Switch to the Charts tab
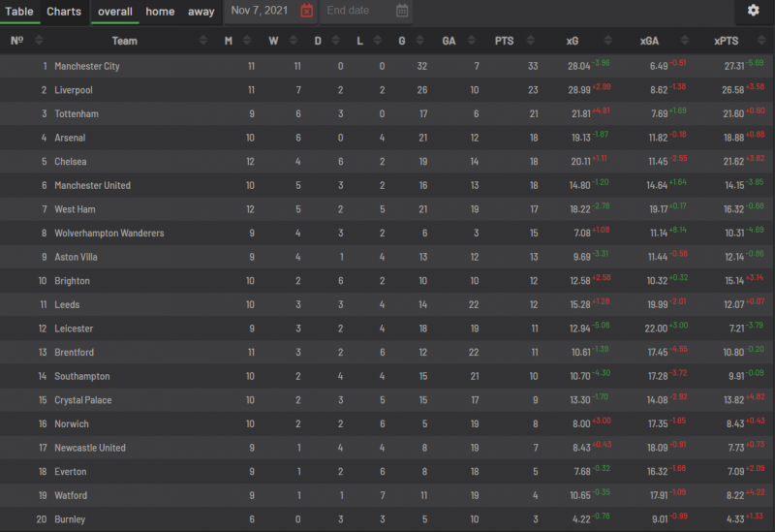This screenshot has height=532, width=775. pyautogui.click(x=64, y=12)
